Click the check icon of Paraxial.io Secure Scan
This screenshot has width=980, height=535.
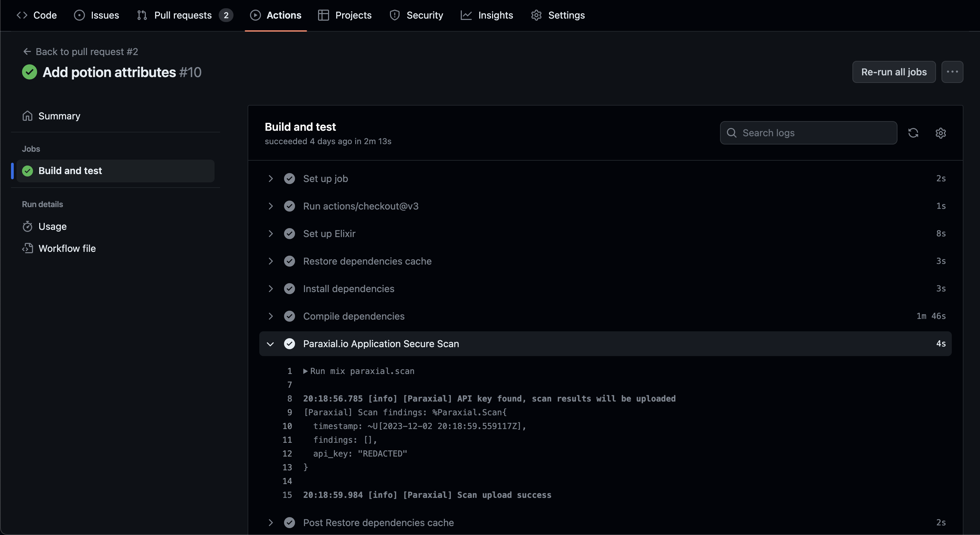click(x=290, y=344)
